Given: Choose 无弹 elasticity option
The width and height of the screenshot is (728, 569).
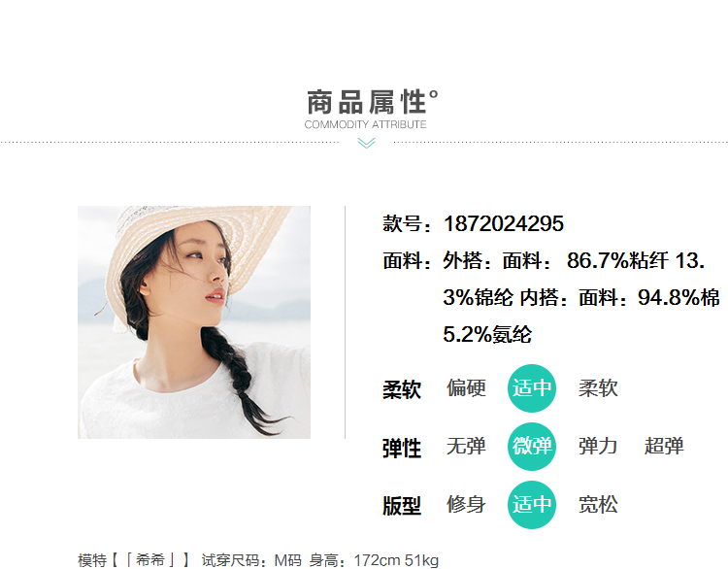Looking at the screenshot, I should pyautogui.click(x=466, y=446).
